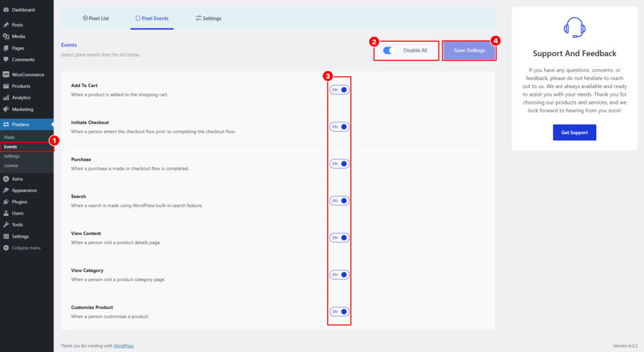The height and width of the screenshot is (352, 644).
Task: Open Settings submenu under Pixelavo
Action: click(x=12, y=156)
